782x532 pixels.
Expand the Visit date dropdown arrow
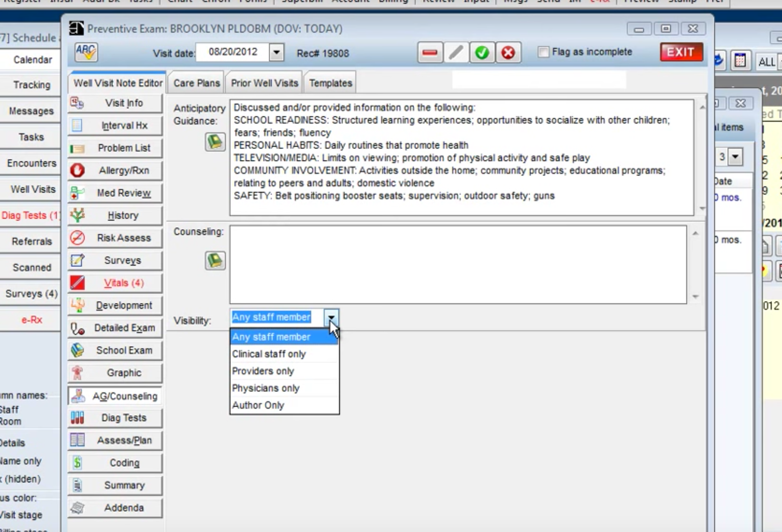[276, 52]
